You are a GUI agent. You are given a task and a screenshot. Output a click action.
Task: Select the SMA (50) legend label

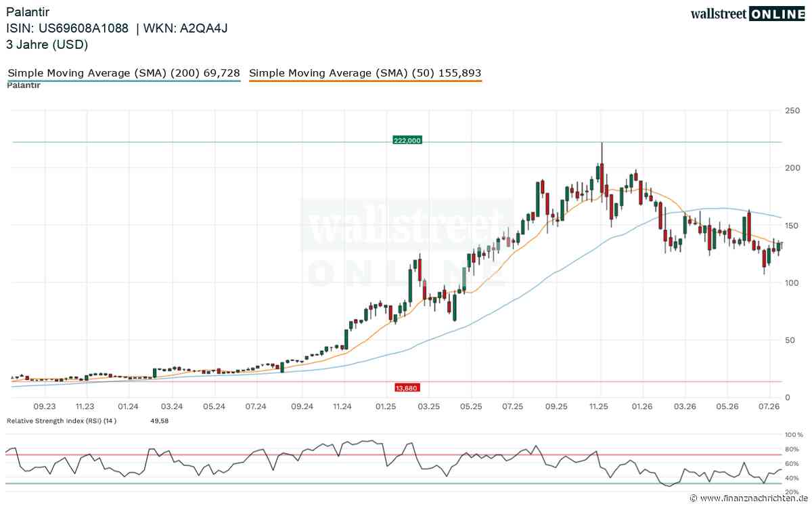coord(365,72)
